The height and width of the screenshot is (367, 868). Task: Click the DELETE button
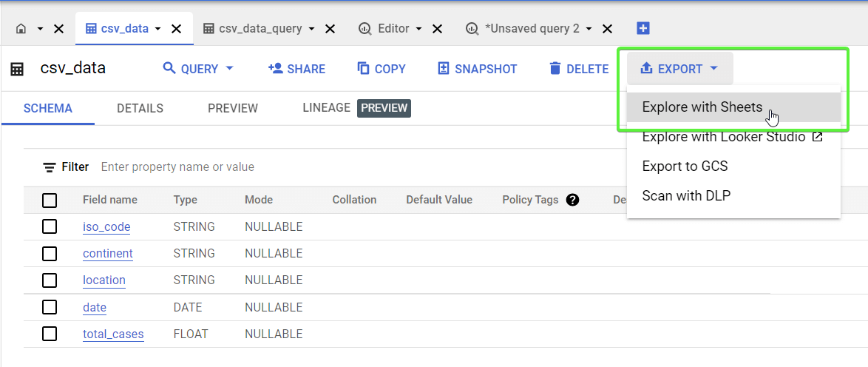(578, 69)
